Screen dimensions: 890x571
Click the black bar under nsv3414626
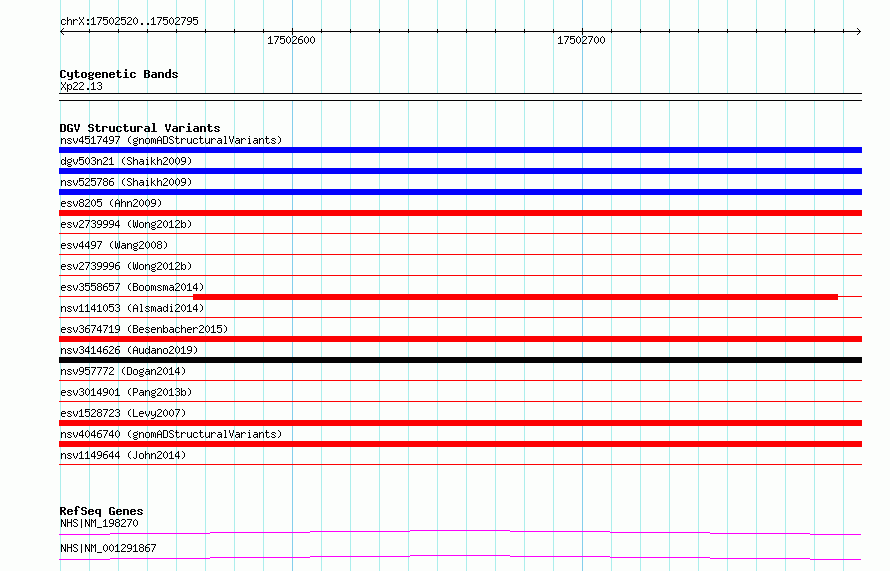click(460, 360)
